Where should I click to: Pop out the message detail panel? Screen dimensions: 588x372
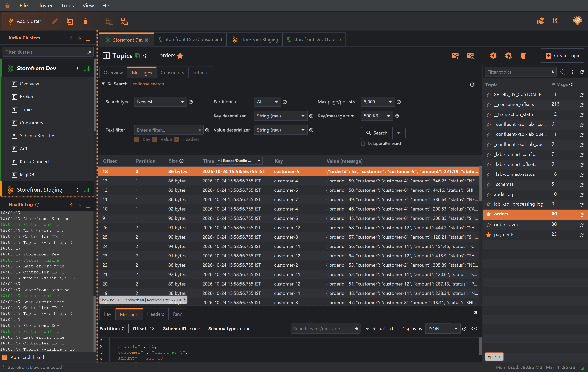click(475, 313)
